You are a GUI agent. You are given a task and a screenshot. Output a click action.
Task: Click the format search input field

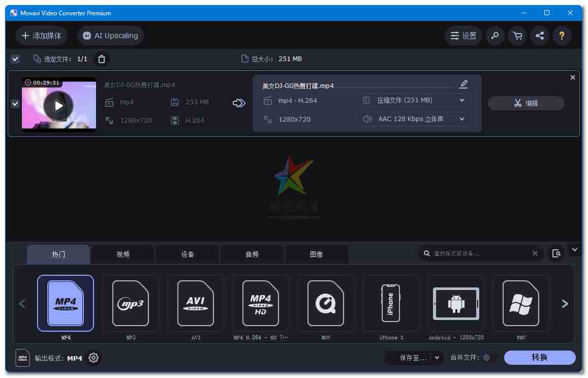[479, 253]
